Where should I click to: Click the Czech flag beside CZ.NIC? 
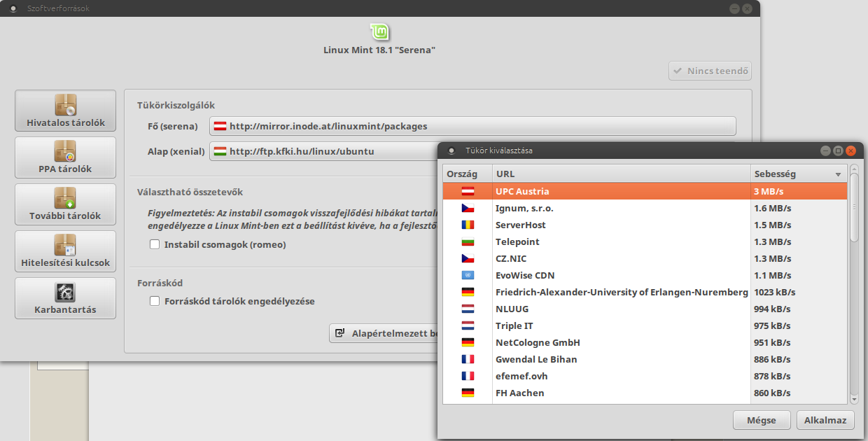click(468, 258)
